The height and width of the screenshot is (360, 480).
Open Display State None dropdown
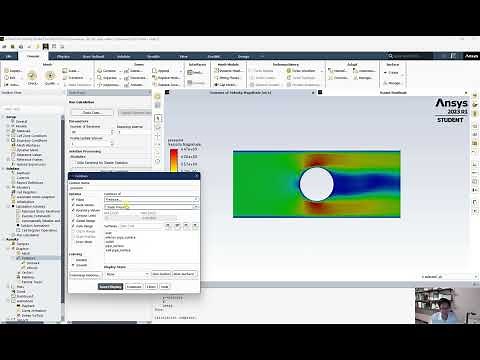127,274
